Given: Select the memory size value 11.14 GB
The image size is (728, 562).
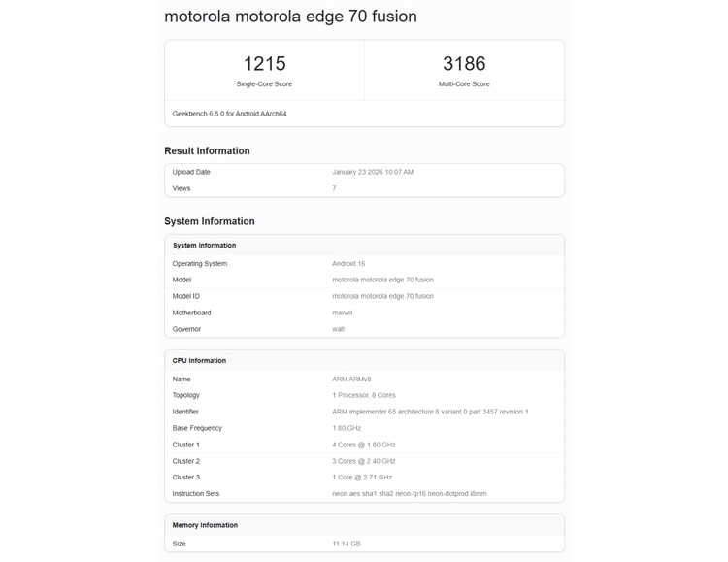Looking at the screenshot, I should [347, 544].
